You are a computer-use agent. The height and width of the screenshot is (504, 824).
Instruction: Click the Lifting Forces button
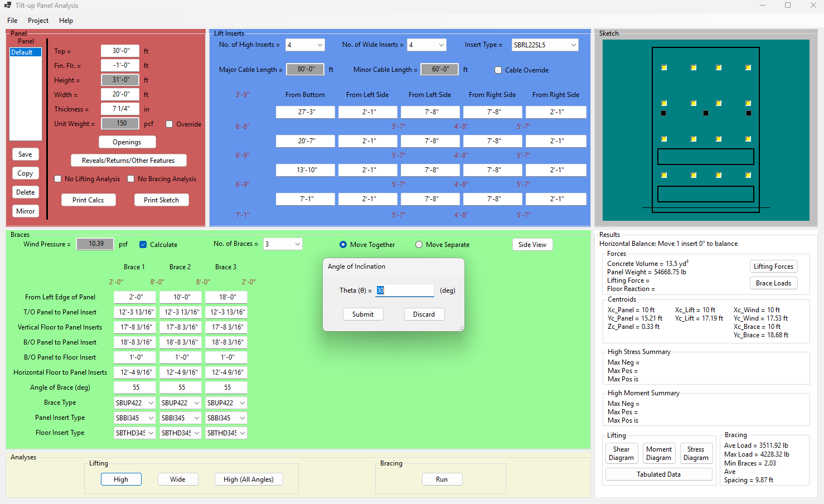click(773, 266)
